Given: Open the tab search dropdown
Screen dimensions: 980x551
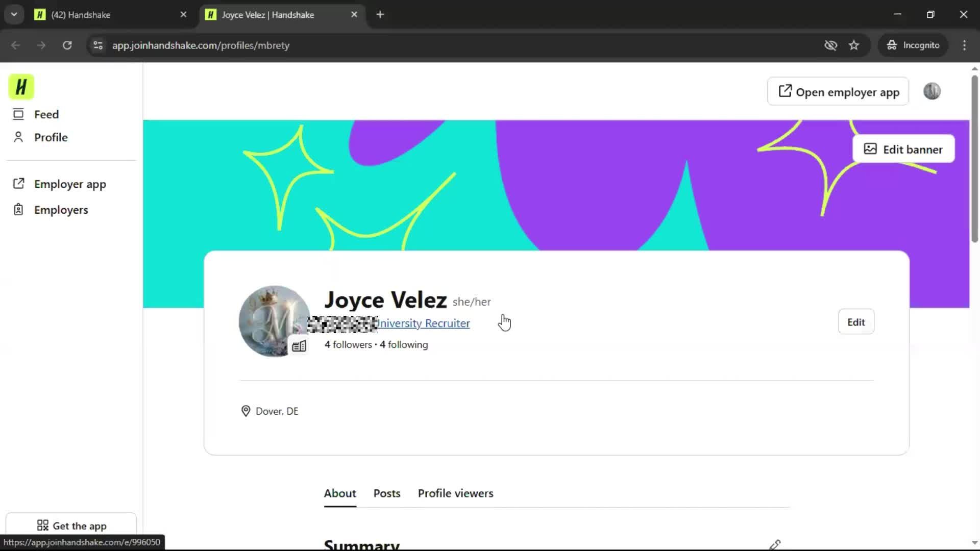Looking at the screenshot, I should click(x=14, y=15).
